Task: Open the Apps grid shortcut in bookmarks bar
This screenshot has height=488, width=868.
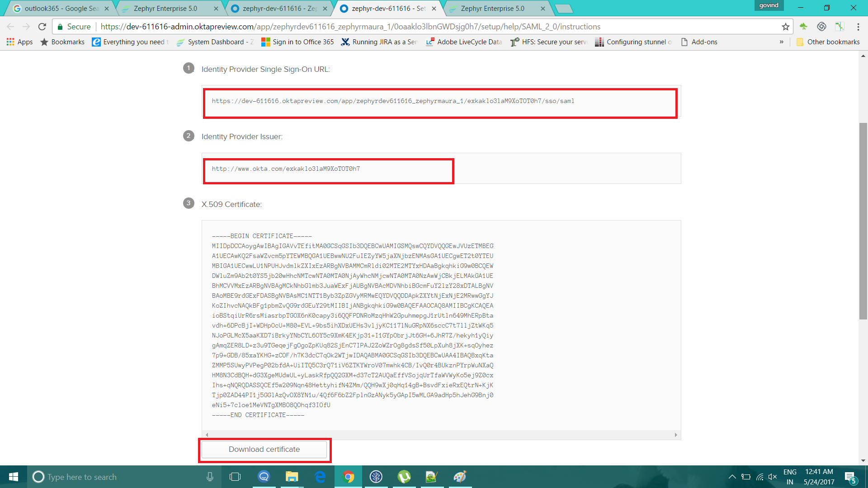Action: pos(19,42)
